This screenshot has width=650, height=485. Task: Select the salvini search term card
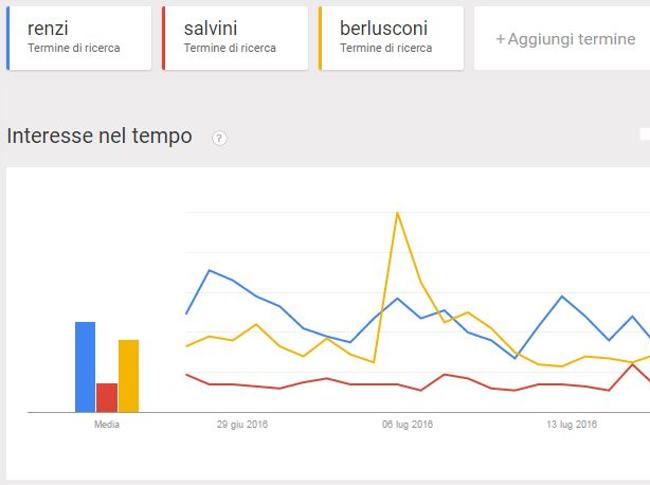tap(235, 38)
